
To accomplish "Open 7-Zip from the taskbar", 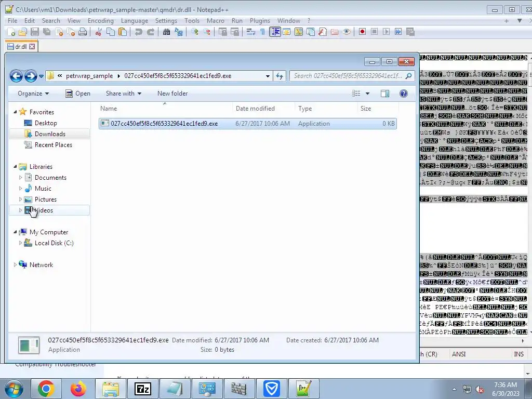I will click(142, 389).
